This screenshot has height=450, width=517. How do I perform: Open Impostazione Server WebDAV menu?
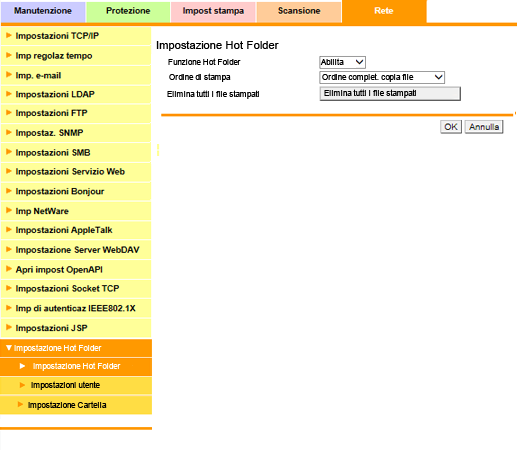76,250
